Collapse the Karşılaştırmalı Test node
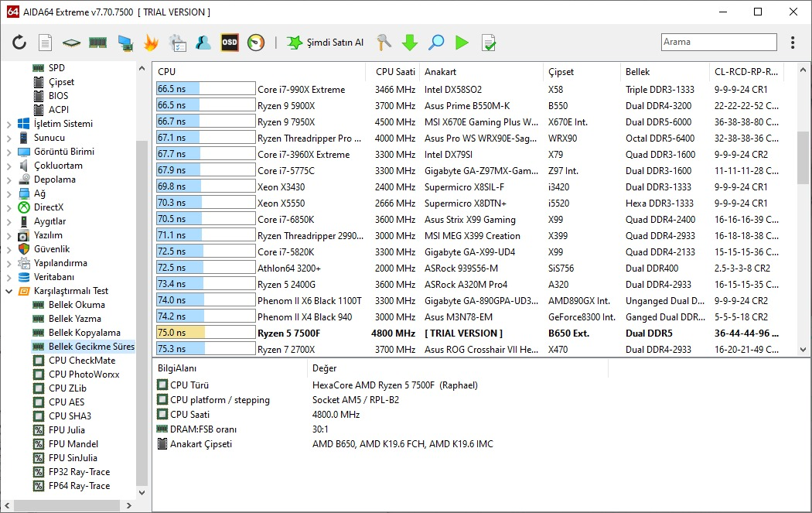 pos(9,291)
